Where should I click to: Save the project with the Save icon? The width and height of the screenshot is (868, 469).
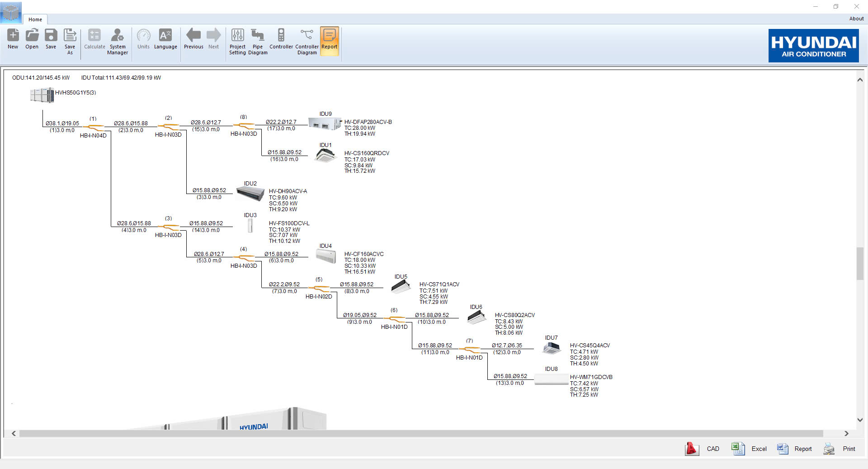51,35
